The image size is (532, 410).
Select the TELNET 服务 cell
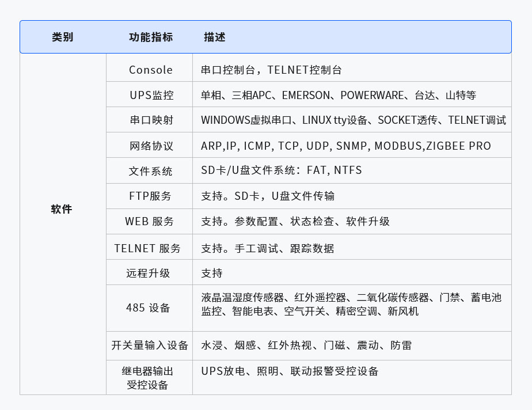(x=149, y=248)
